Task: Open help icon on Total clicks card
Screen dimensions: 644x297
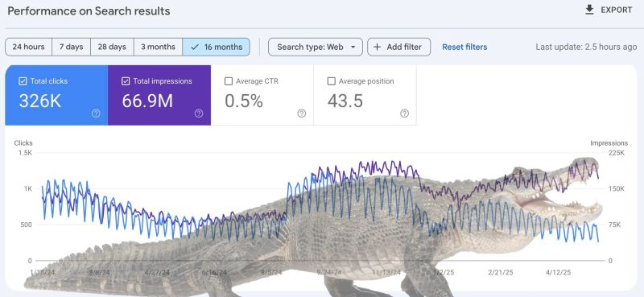Action: pyautogui.click(x=96, y=113)
